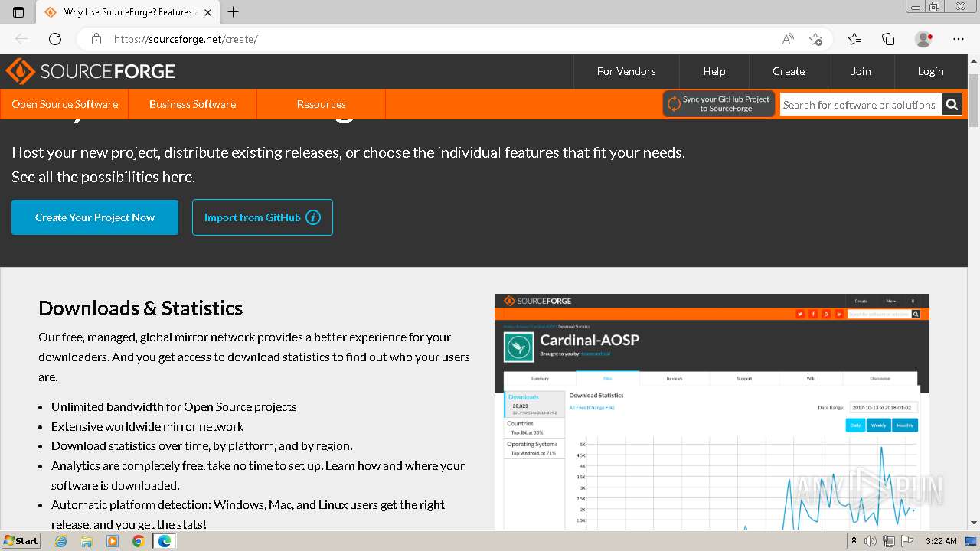Open the volume control tray icon
The height and width of the screenshot is (551, 980).
(871, 541)
